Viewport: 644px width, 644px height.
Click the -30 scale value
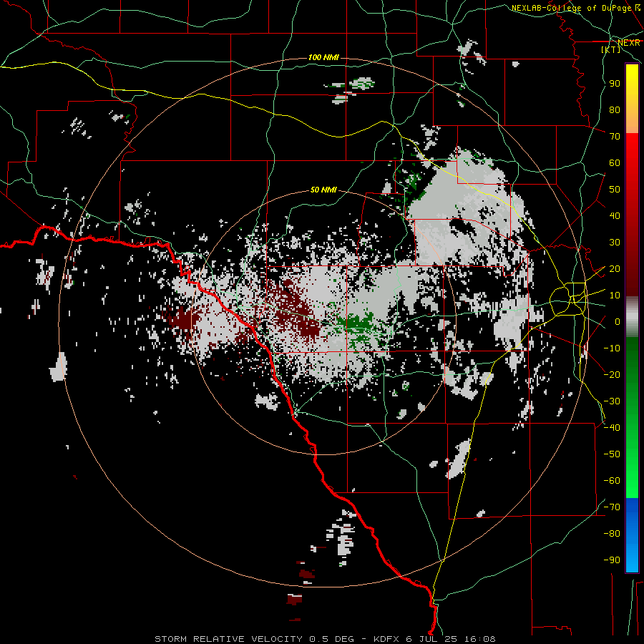pos(612,401)
